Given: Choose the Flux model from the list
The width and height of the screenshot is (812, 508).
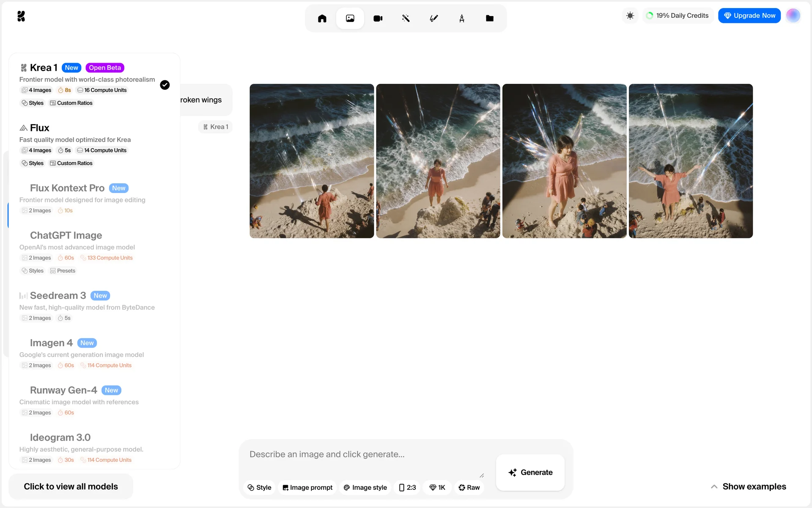Looking at the screenshot, I should pyautogui.click(x=40, y=128).
